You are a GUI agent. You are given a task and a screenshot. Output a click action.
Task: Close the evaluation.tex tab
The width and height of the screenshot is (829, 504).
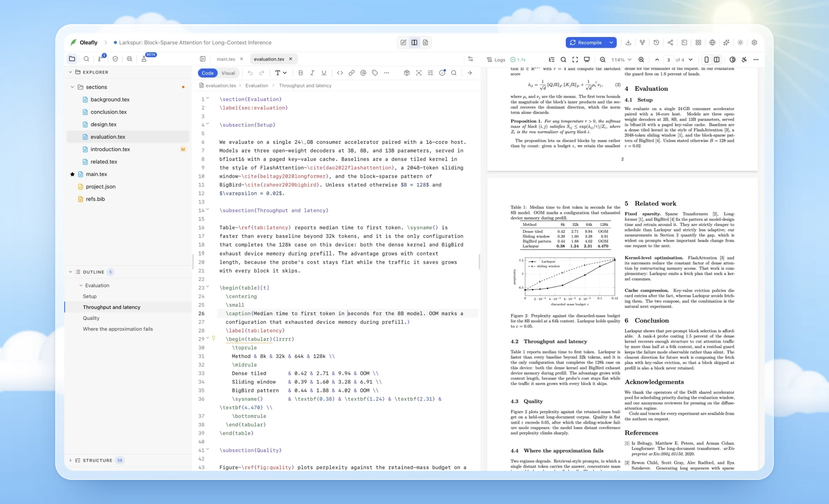click(290, 59)
